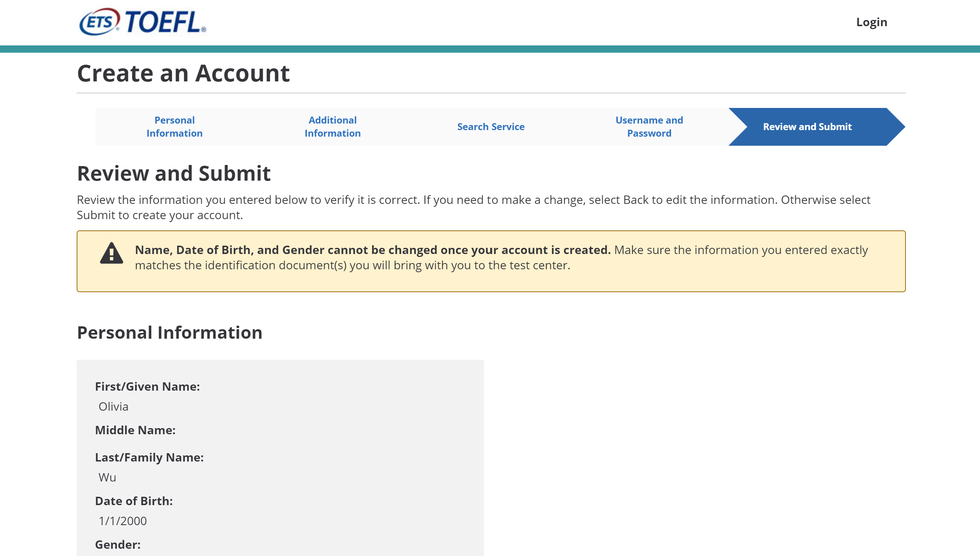980x556 pixels.
Task: Click the Review and Submit section heading
Action: pos(174,173)
